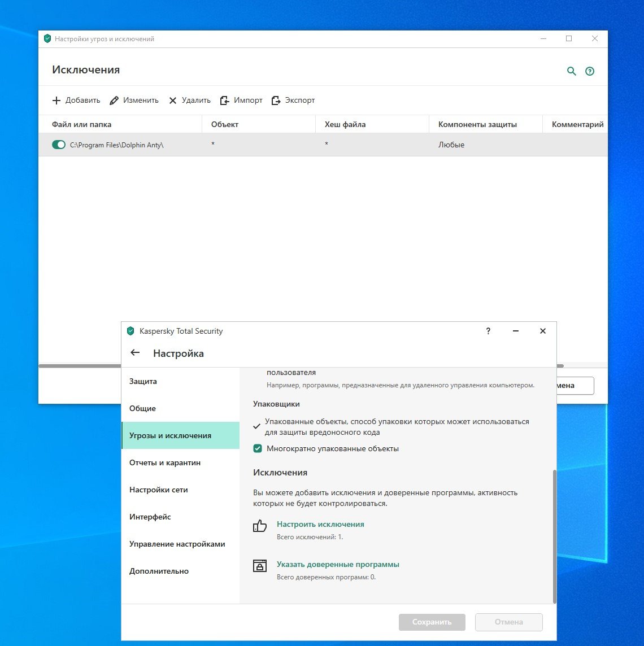644x646 pixels.
Task: Minimize the Kaspersky Total Security window
Action: point(515,331)
